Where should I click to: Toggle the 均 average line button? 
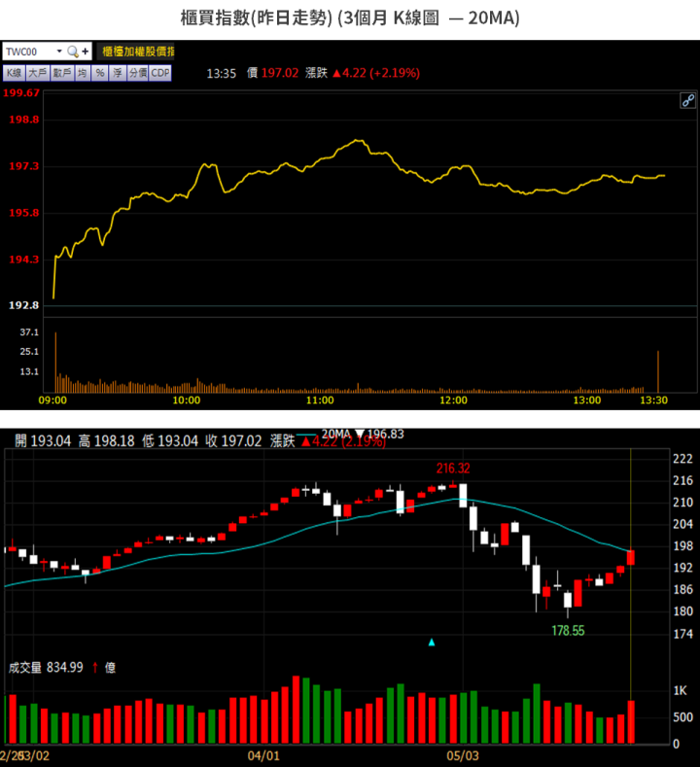tap(83, 73)
